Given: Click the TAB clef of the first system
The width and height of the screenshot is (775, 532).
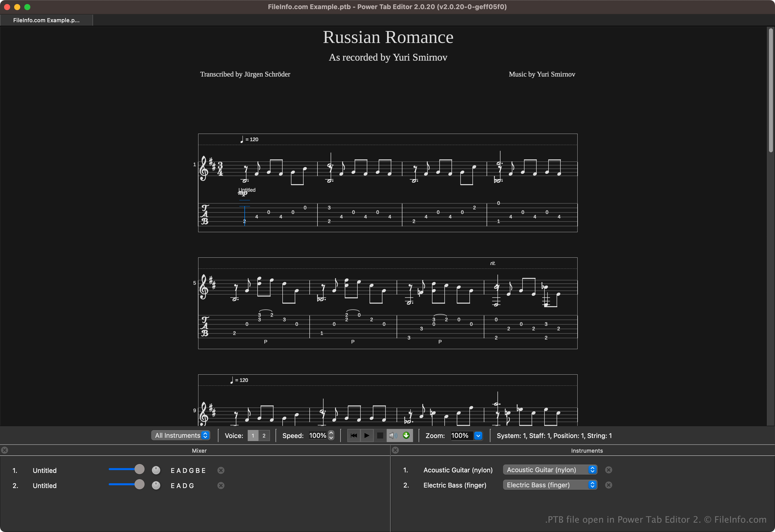Looking at the screenshot, I should coord(205,215).
